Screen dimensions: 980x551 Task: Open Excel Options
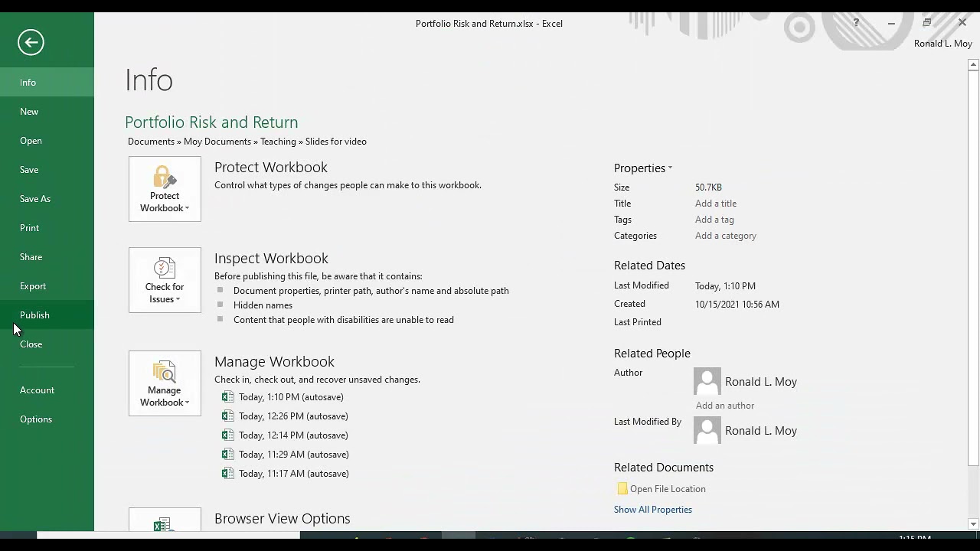coord(47,419)
